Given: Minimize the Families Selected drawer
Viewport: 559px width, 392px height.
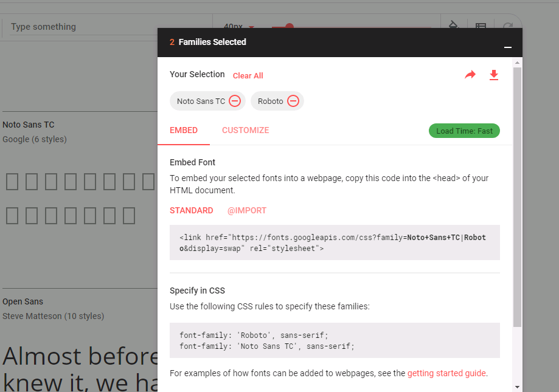Looking at the screenshot, I should [508, 47].
